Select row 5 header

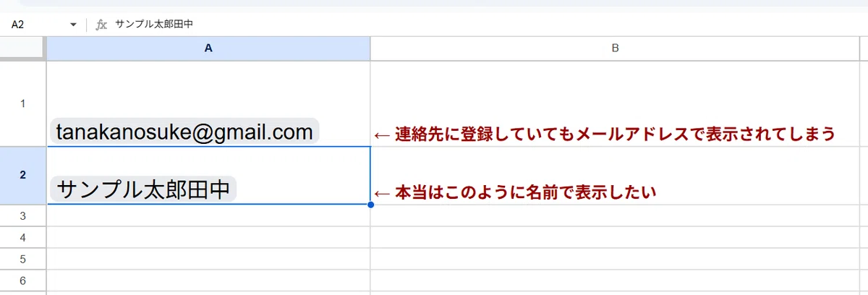[23, 259]
